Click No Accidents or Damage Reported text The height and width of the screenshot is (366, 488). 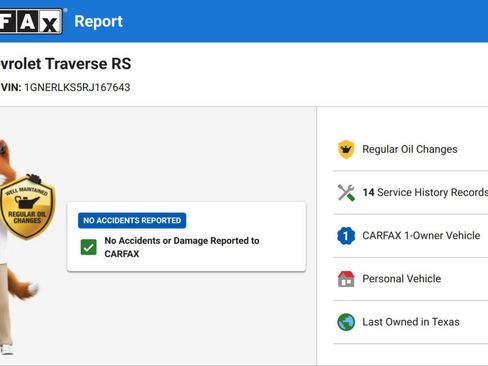(x=182, y=247)
